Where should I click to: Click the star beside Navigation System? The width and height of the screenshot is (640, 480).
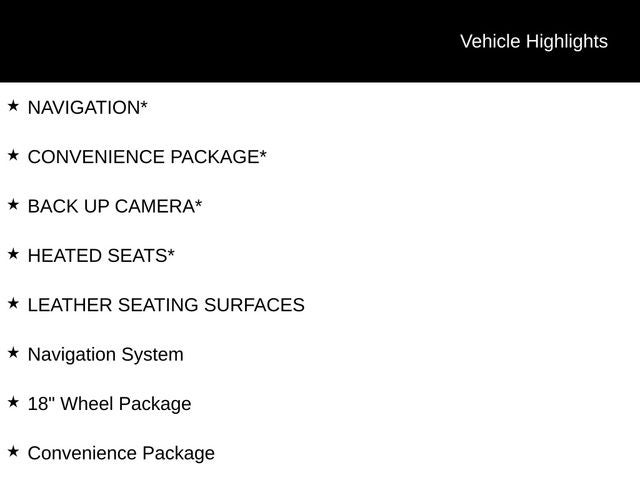[13, 353]
